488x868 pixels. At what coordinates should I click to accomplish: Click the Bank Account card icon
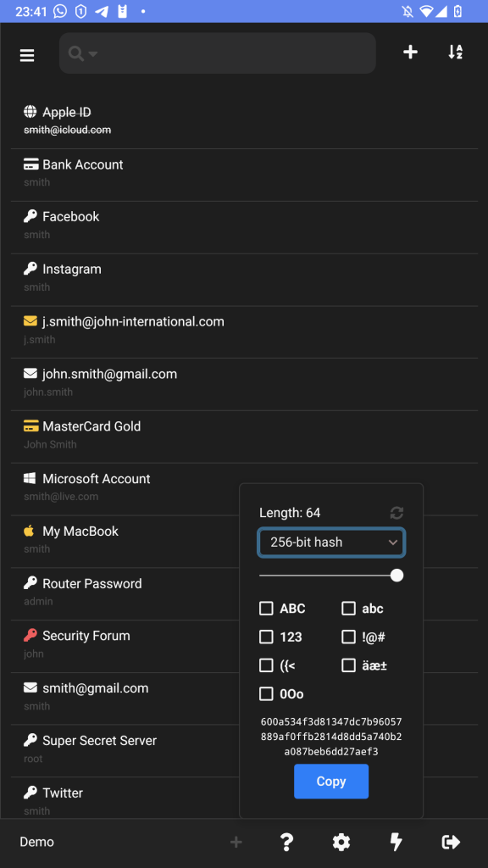coord(31,164)
